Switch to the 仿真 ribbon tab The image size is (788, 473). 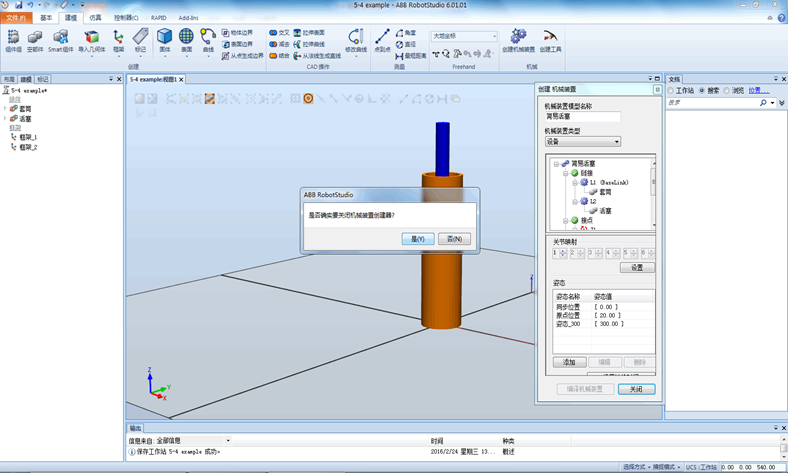click(95, 18)
